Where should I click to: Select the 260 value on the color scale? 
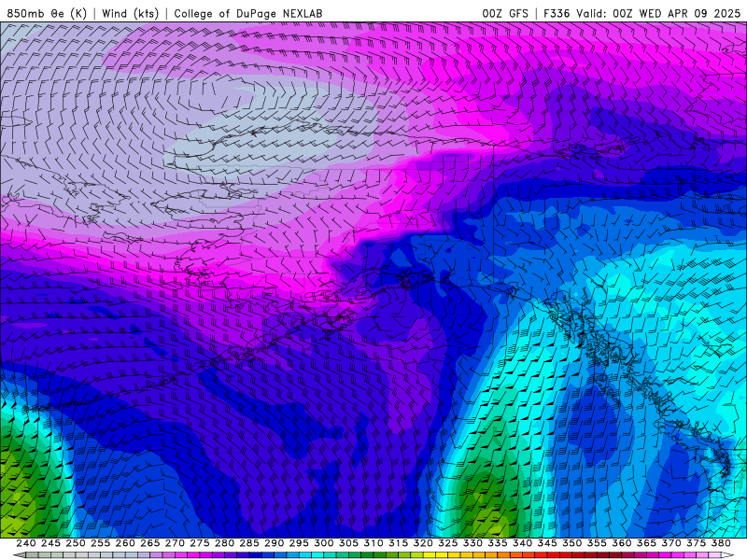(125, 543)
